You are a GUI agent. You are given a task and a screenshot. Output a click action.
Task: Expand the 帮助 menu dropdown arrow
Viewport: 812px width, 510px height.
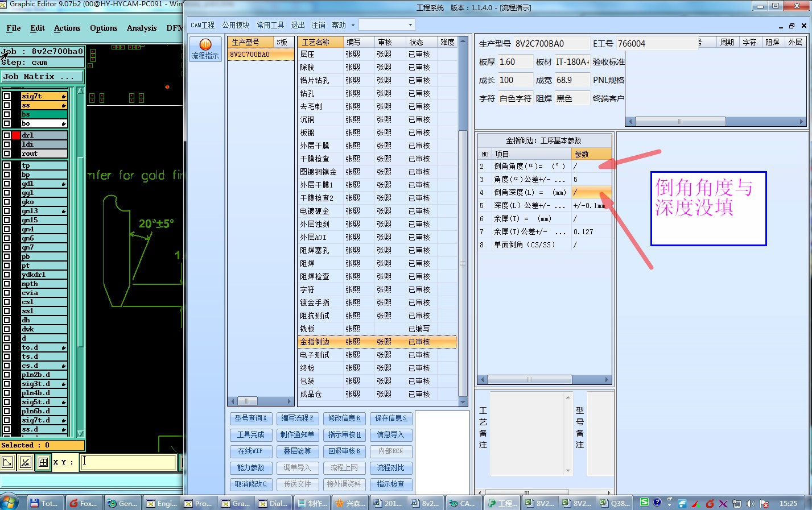(353, 25)
